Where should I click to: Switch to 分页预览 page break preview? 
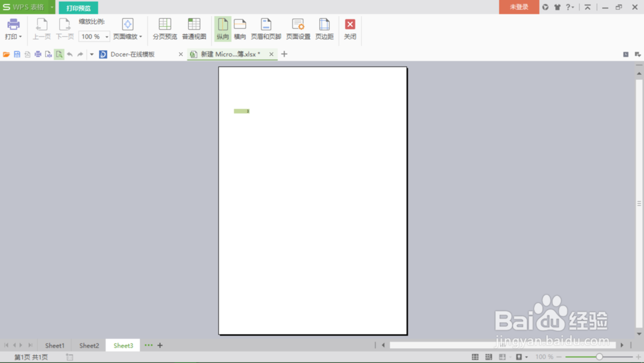[x=165, y=29]
